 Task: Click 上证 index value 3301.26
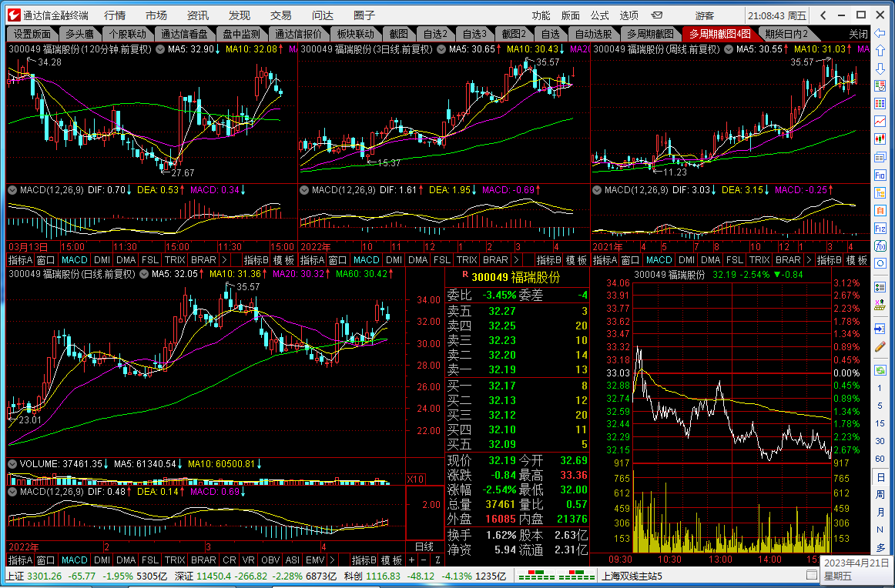coord(44,576)
